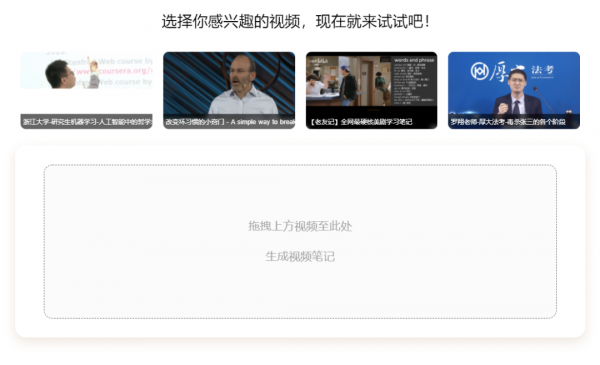Click inside the dashed video drop zone
This screenshot has width=600, height=365.
300,241
